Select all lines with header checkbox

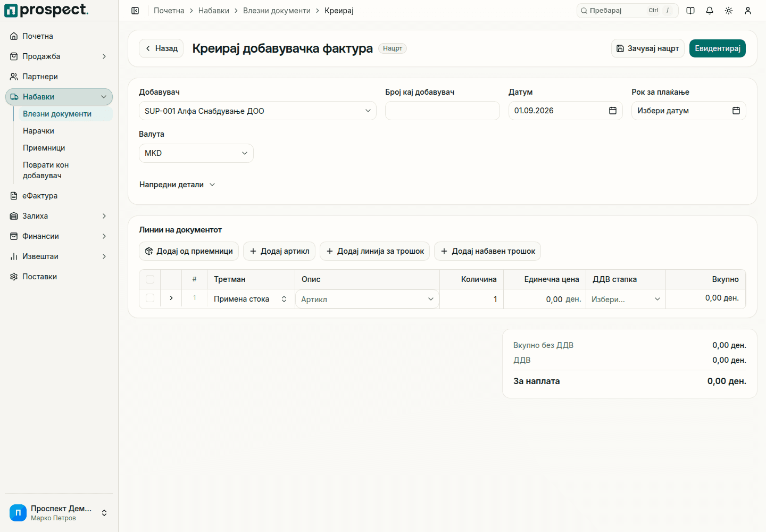pyautogui.click(x=150, y=279)
